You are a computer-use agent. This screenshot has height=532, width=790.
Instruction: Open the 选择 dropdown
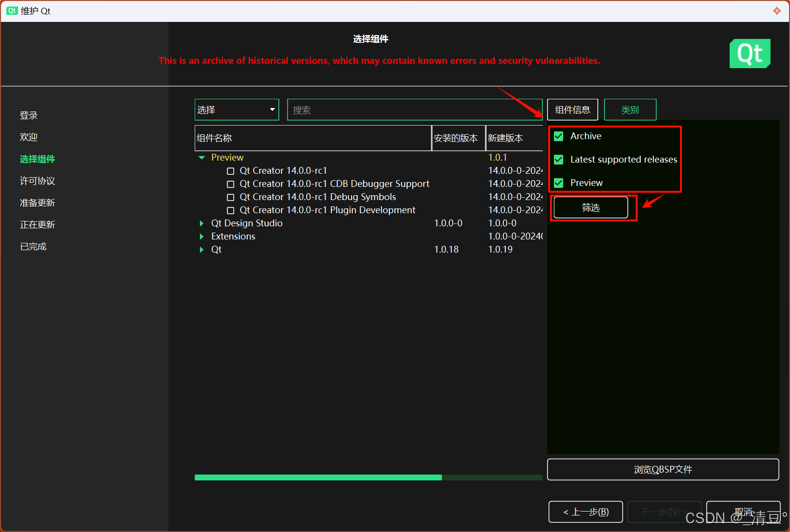click(x=237, y=110)
